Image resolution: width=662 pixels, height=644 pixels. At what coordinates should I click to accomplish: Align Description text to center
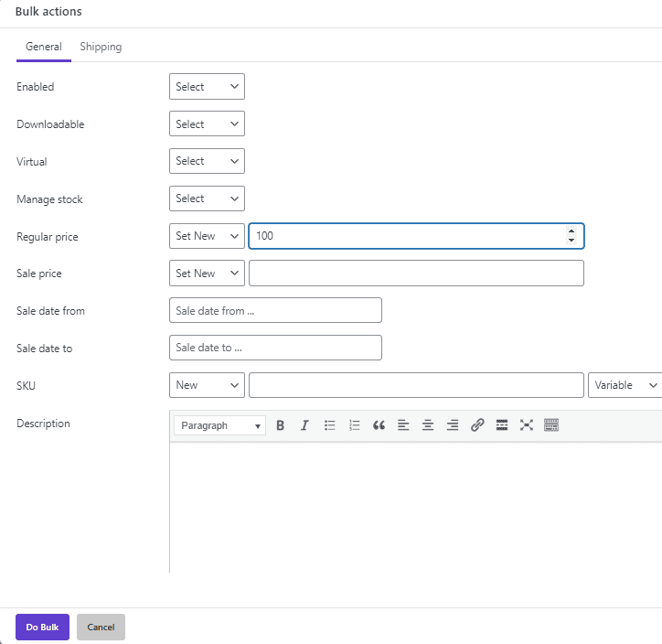428,425
